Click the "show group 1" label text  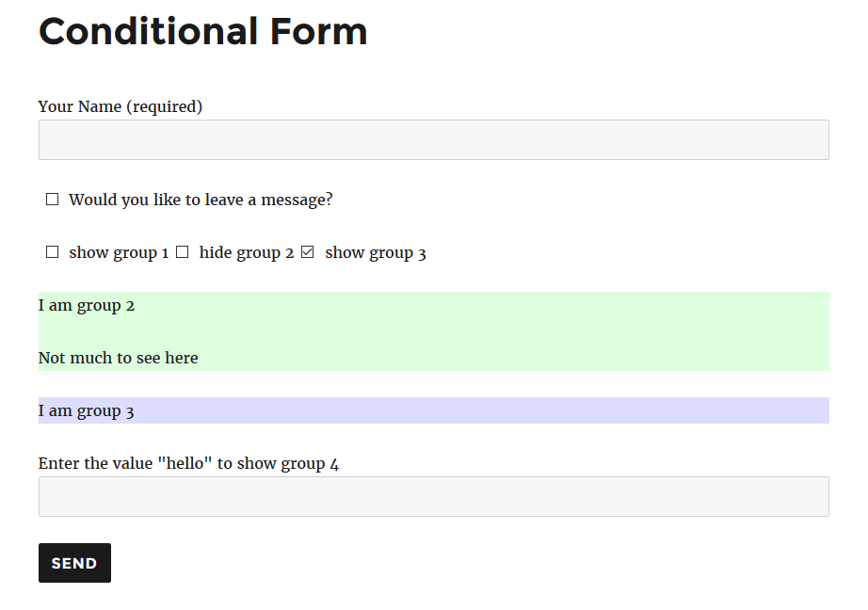click(119, 253)
